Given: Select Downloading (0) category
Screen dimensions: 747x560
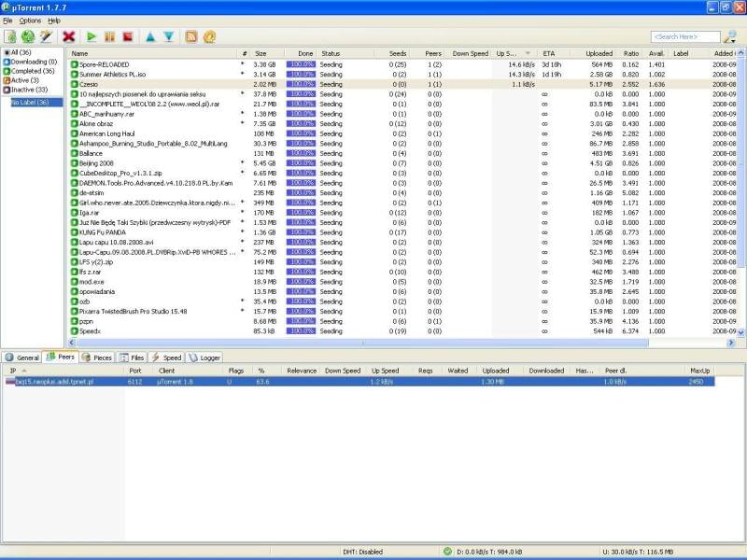Looking at the screenshot, I should [30, 62].
